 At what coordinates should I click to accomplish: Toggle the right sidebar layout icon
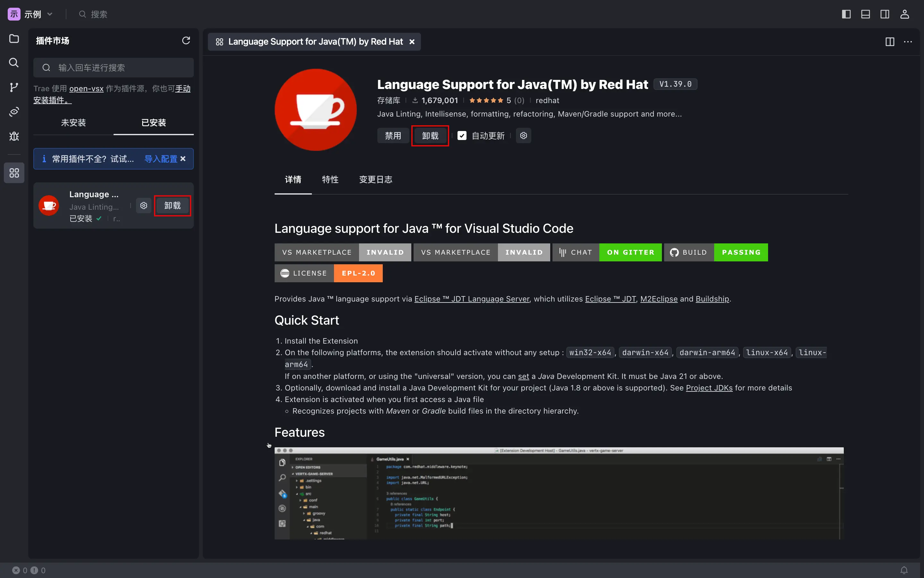885,14
